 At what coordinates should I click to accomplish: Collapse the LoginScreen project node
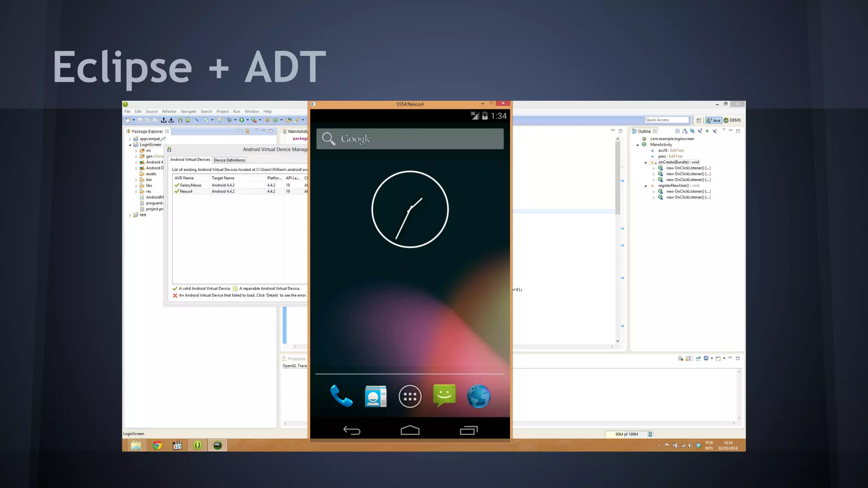point(130,145)
